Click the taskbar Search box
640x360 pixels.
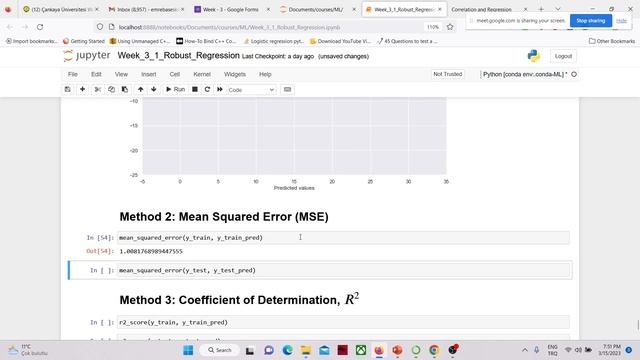[x=220, y=350]
